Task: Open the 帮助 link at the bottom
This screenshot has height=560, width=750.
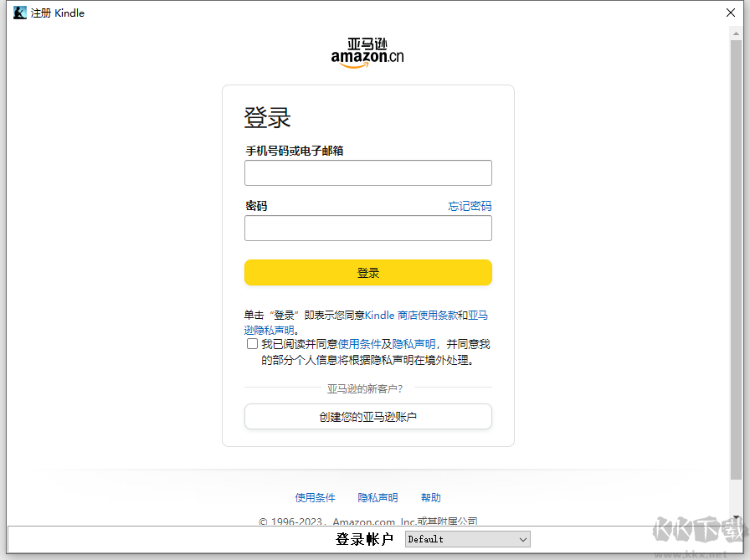Action: 430,497
